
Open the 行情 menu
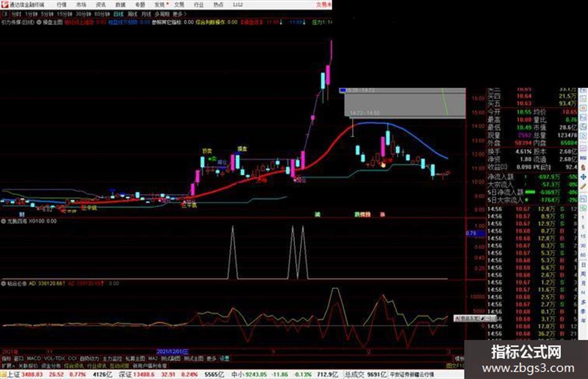click(x=62, y=4)
